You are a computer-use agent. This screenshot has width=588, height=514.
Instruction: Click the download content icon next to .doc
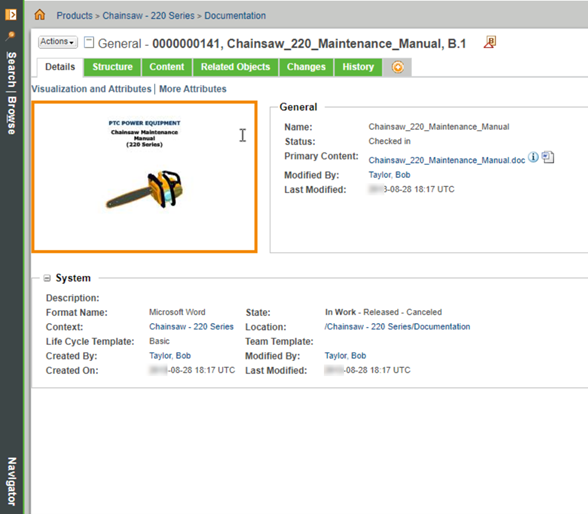point(548,157)
